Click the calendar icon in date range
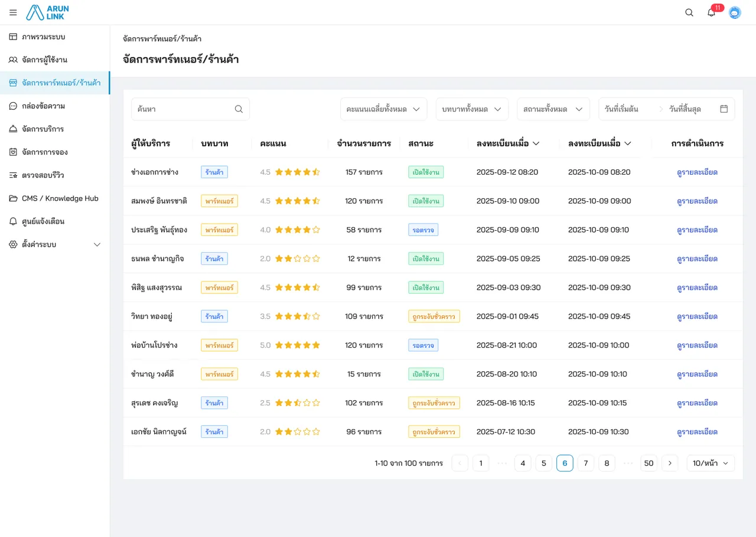Viewport: 756px width, 537px height. point(724,109)
